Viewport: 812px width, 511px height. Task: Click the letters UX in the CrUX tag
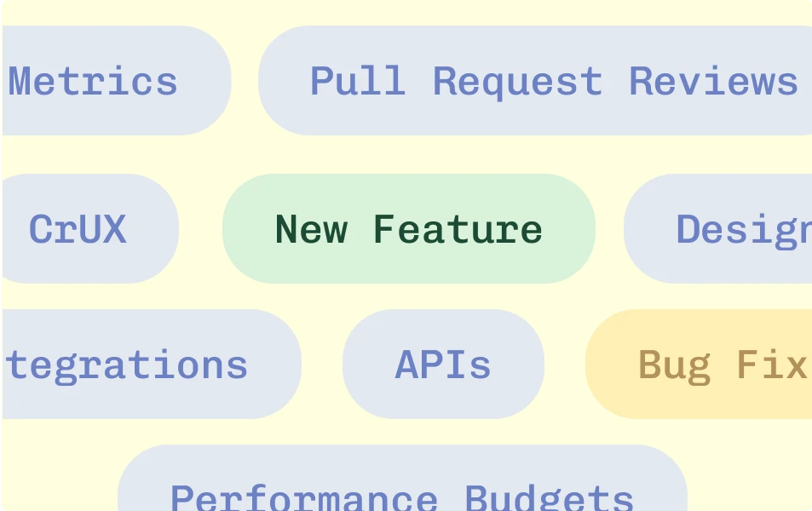(101, 229)
